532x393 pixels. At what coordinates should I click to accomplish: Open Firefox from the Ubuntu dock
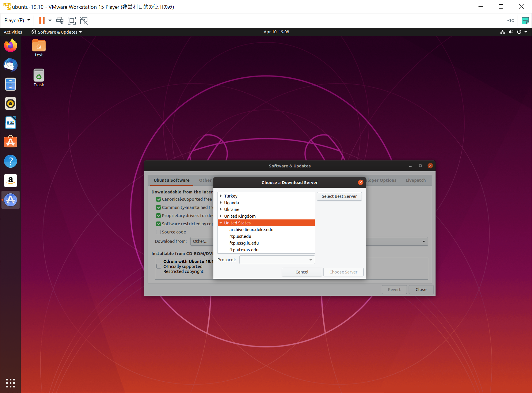coord(11,46)
